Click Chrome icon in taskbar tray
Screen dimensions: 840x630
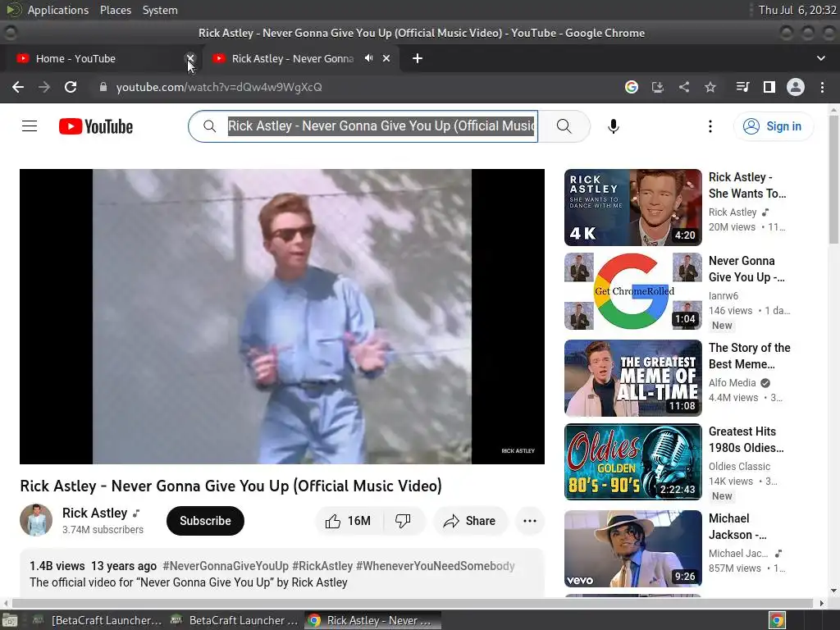(777, 620)
